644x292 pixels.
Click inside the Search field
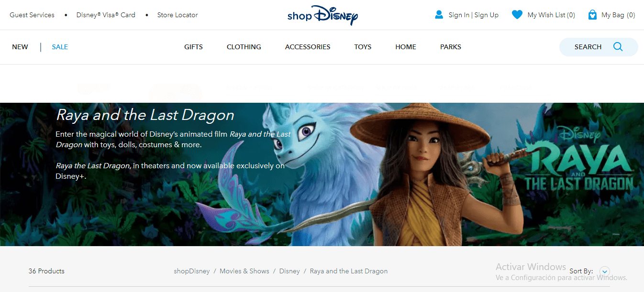(599, 47)
